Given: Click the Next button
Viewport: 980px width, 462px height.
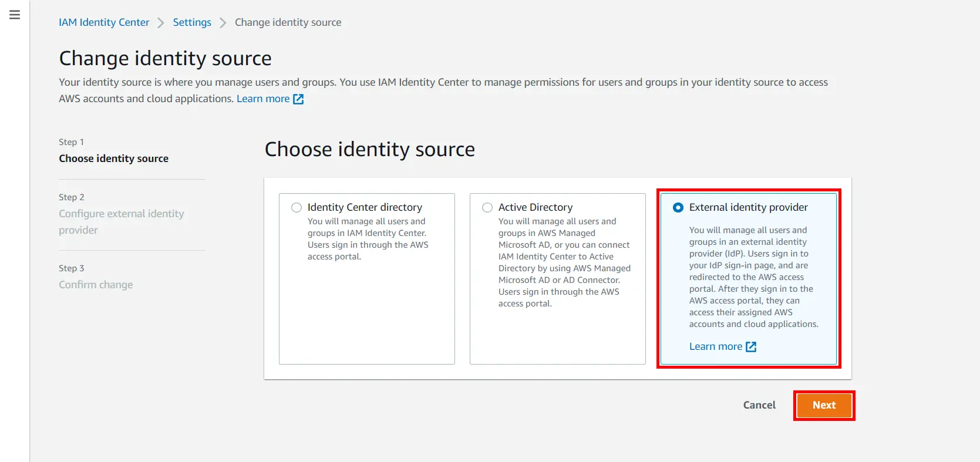Looking at the screenshot, I should pos(824,405).
